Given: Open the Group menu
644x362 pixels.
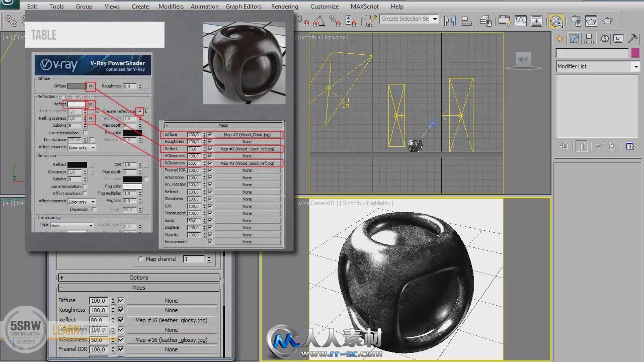Looking at the screenshot, I should pyautogui.click(x=84, y=7).
